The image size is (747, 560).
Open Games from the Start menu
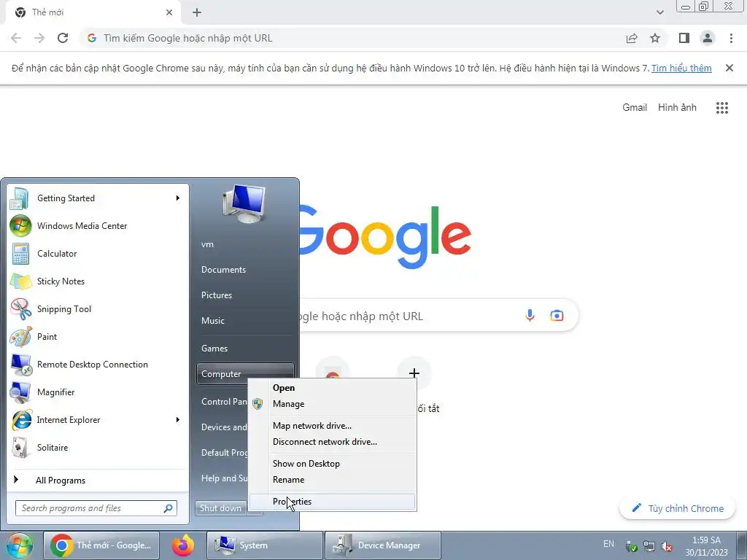pos(245,348)
